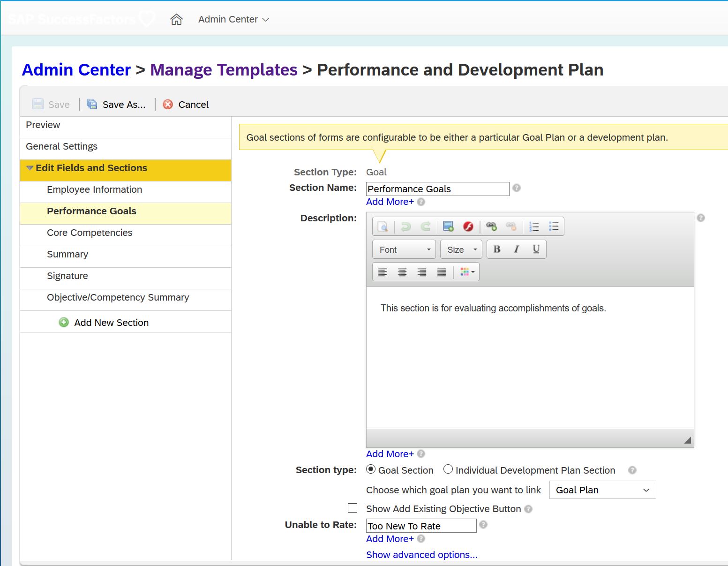This screenshot has width=728, height=566.
Task: Click help icon next to Section Name Add More+
Action: click(x=421, y=202)
